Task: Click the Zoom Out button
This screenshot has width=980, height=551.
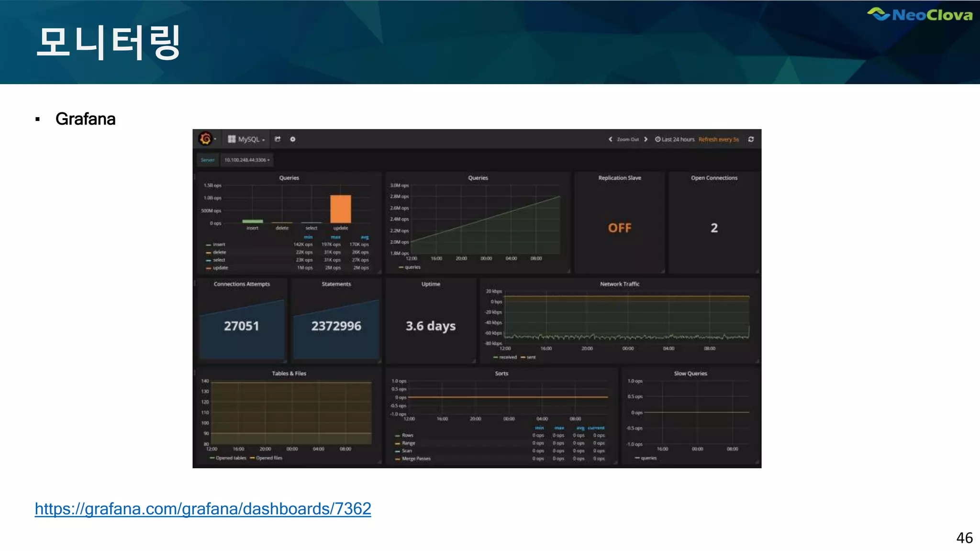Action: (627, 139)
